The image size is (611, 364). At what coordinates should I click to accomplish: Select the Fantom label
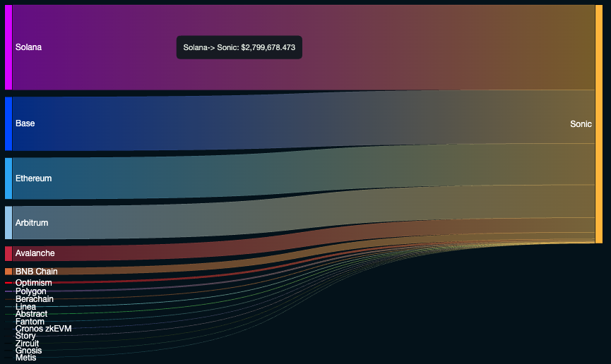tap(30, 322)
